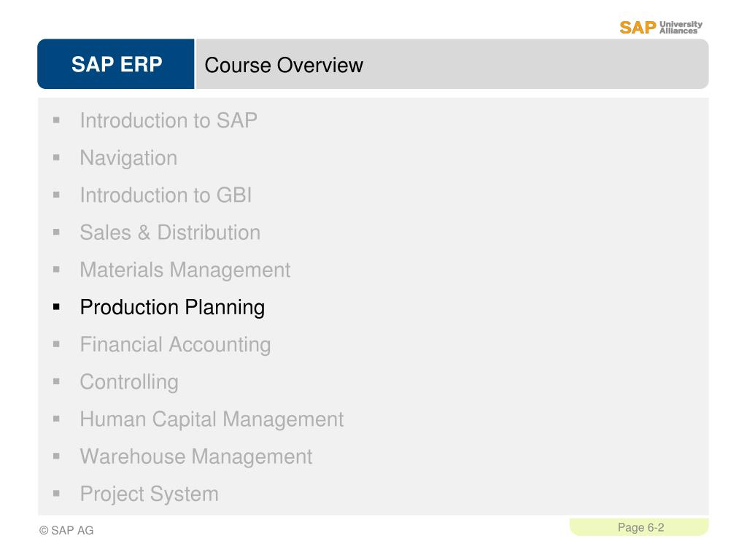This screenshot has width=747, height=560.
Task: Click the bullet next to Introduction to SAP
Action: tap(57, 120)
